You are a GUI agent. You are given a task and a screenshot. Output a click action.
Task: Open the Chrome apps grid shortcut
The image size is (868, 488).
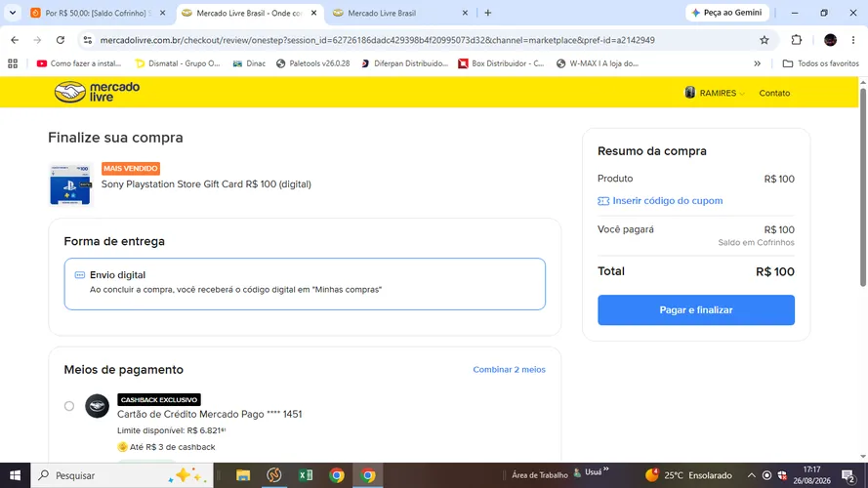point(13,63)
